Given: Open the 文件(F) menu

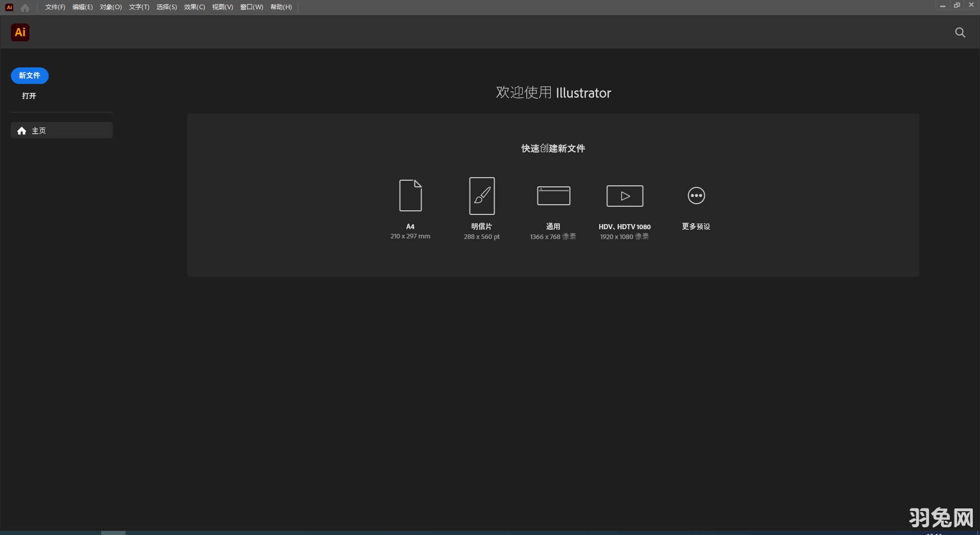Looking at the screenshot, I should pyautogui.click(x=55, y=7).
